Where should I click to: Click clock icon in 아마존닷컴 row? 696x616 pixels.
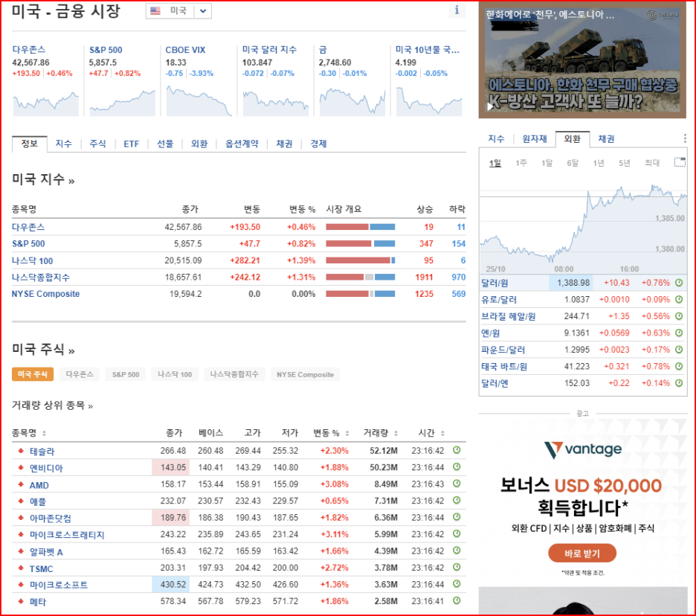[x=457, y=517]
